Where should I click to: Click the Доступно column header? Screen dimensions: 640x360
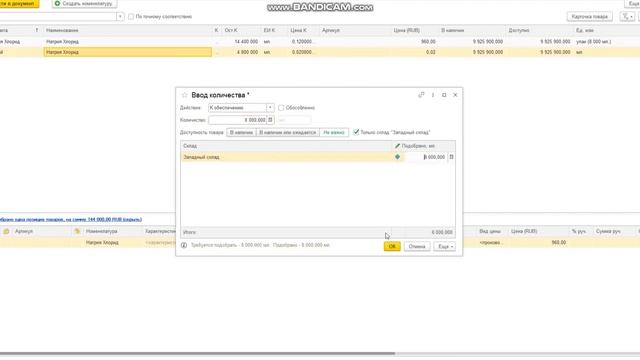click(539, 31)
